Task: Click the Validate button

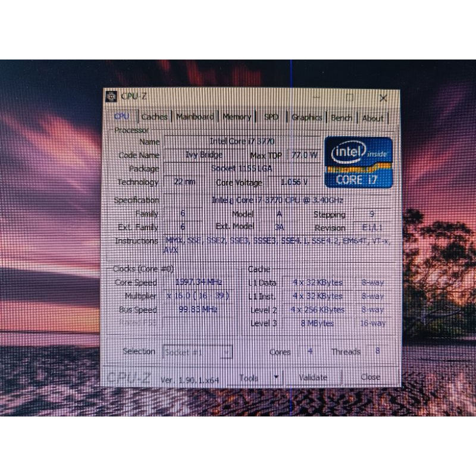Action: pos(314,377)
